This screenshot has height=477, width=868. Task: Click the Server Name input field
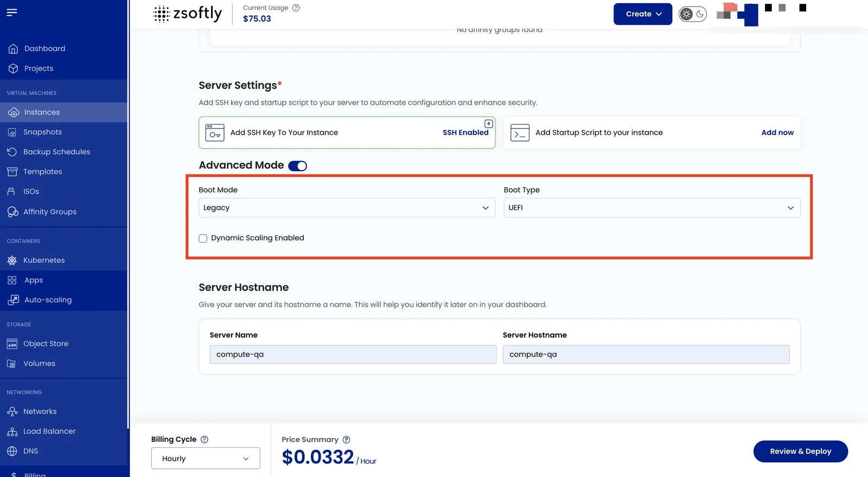353,354
